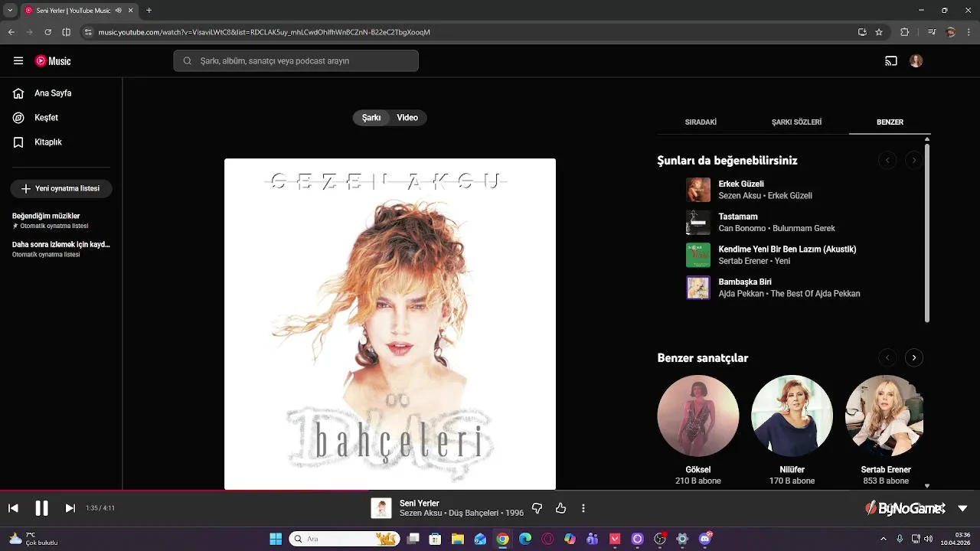Skip to the previous track

click(x=13, y=508)
